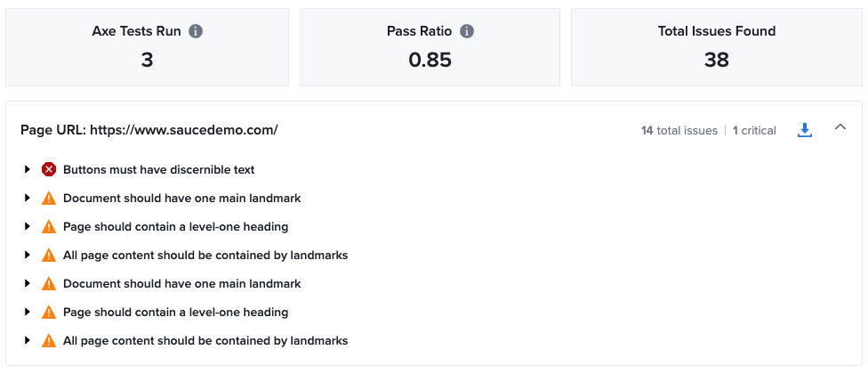Click the info icon beside Axe Tests Run
The image size is (868, 374).
pyautogui.click(x=196, y=31)
